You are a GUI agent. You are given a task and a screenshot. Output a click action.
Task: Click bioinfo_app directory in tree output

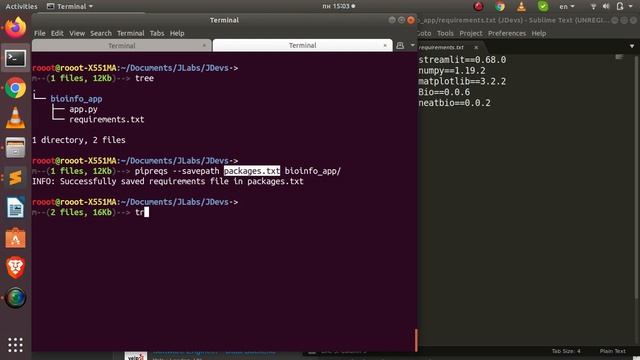pos(76,99)
